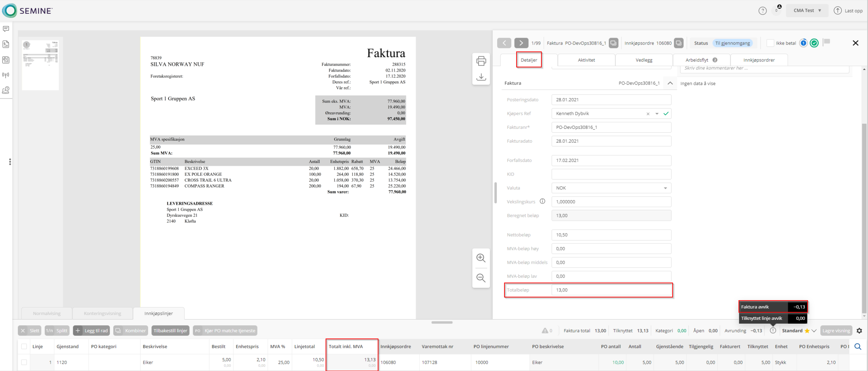868x371 pixels.
Task: Click the search icon in line table
Action: pos(858,346)
